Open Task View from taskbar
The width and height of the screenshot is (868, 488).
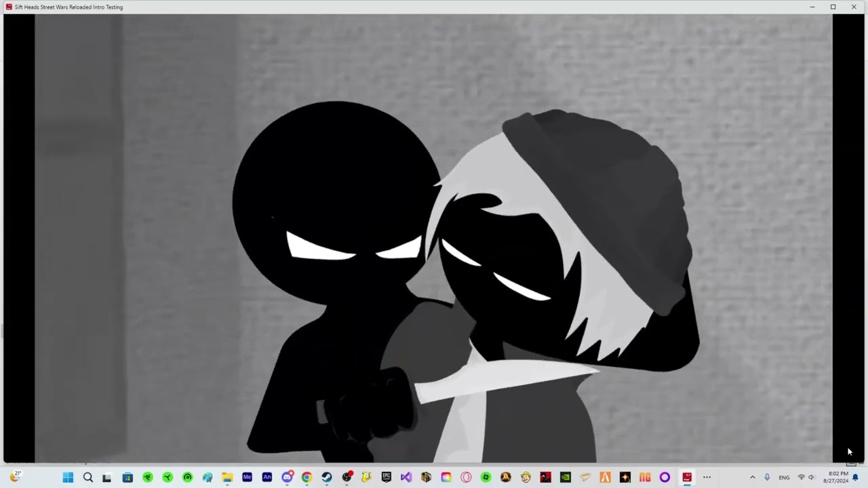[106, 477]
